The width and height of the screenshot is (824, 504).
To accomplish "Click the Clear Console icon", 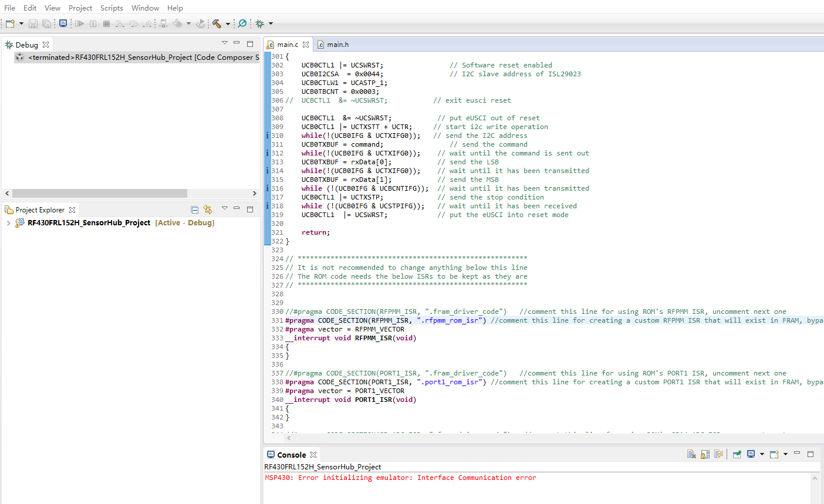I will [691, 454].
